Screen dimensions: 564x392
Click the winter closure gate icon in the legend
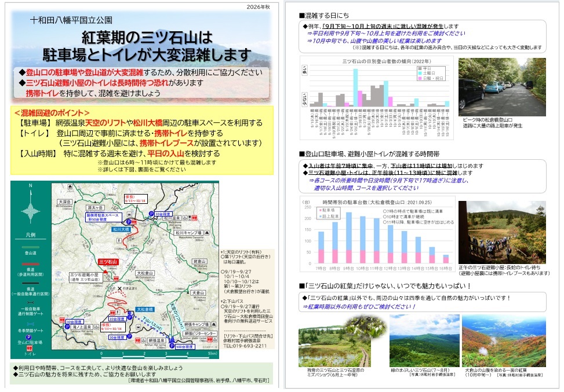[x=31, y=324]
